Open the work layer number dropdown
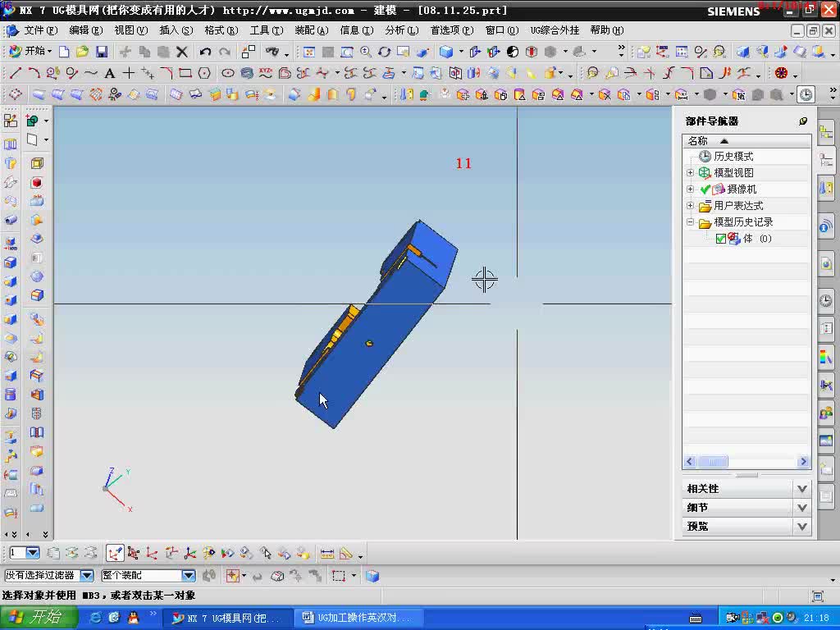Image resolution: width=840 pixels, height=630 pixels. [x=33, y=553]
